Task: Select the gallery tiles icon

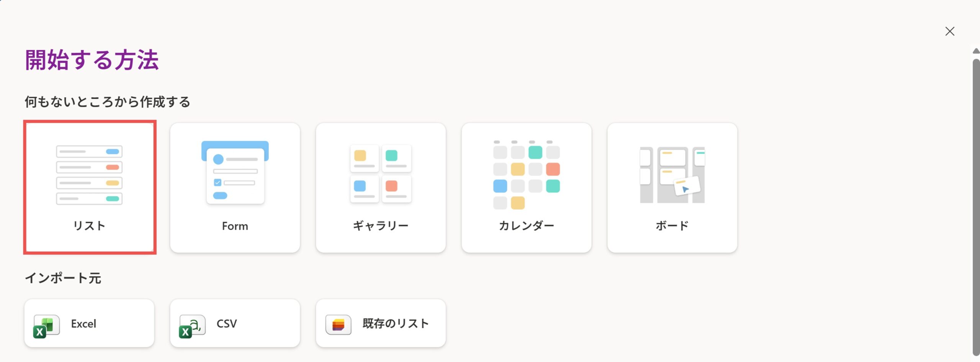Action: (x=381, y=174)
